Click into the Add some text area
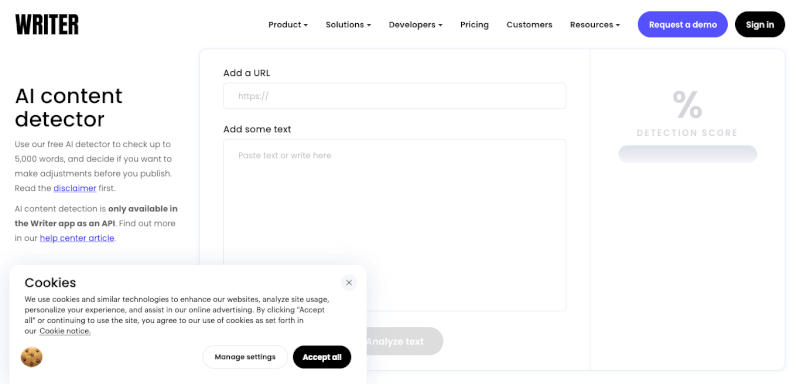The height and width of the screenshot is (384, 800). click(394, 225)
